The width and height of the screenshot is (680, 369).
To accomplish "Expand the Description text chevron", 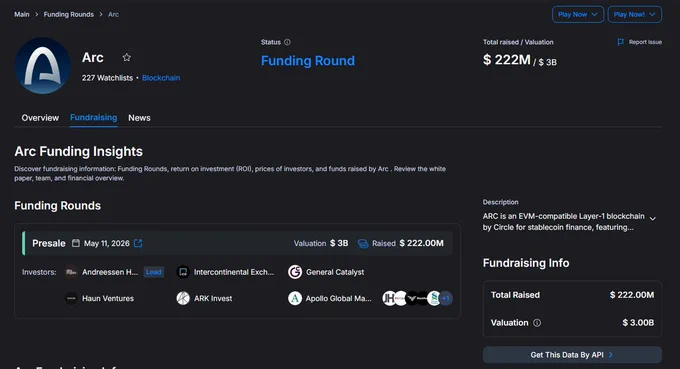I will click(653, 219).
